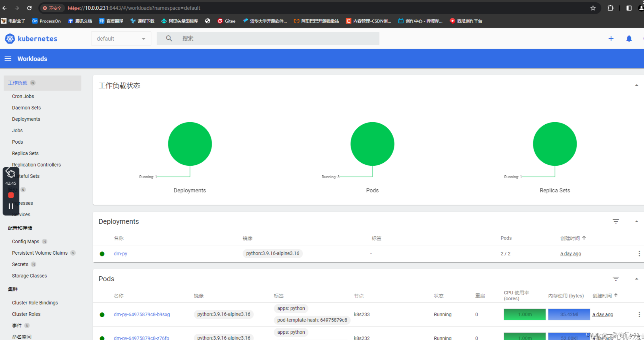644x340 pixels.
Task: Click the filter icon in Deployments card
Action: [x=616, y=221]
